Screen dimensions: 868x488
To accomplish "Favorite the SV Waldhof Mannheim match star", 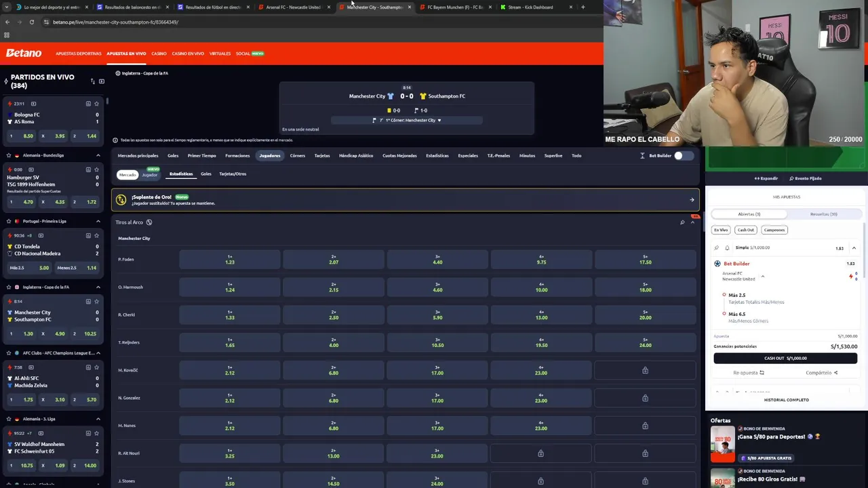I will pos(96,433).
